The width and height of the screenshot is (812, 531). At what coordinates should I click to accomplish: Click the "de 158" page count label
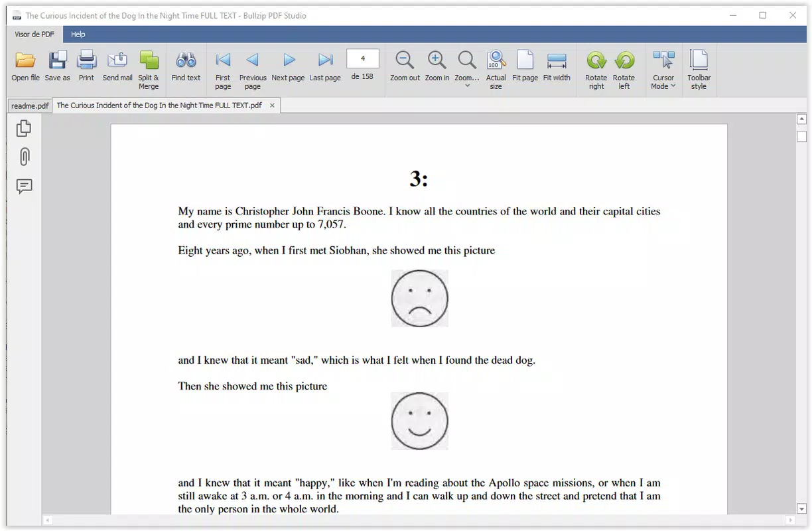pos(362,76)
